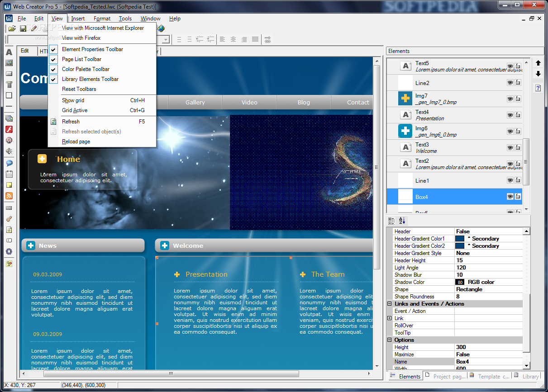Choose Refresh from the View menu
This screenshot has width=548, height=392.
(102, 122)
